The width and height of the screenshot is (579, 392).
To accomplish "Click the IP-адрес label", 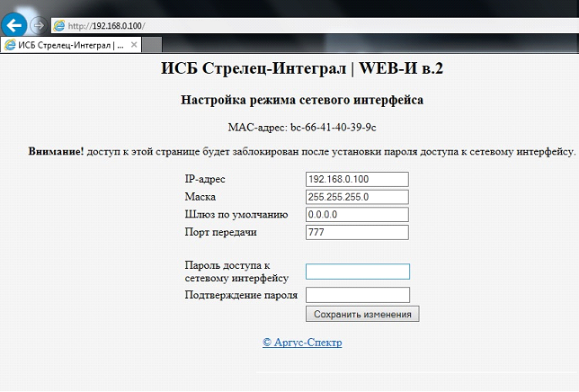I will tap(205, 180).
